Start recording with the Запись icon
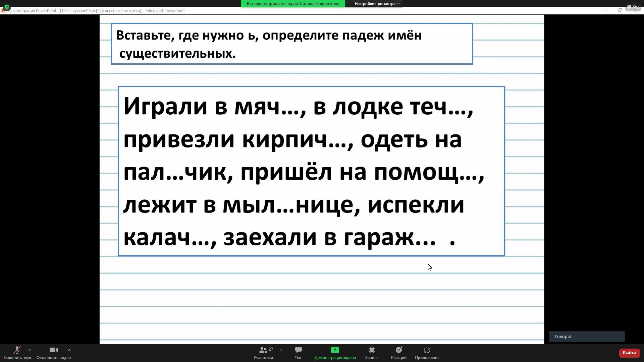The image size is (644, 362). pos(372,350)
